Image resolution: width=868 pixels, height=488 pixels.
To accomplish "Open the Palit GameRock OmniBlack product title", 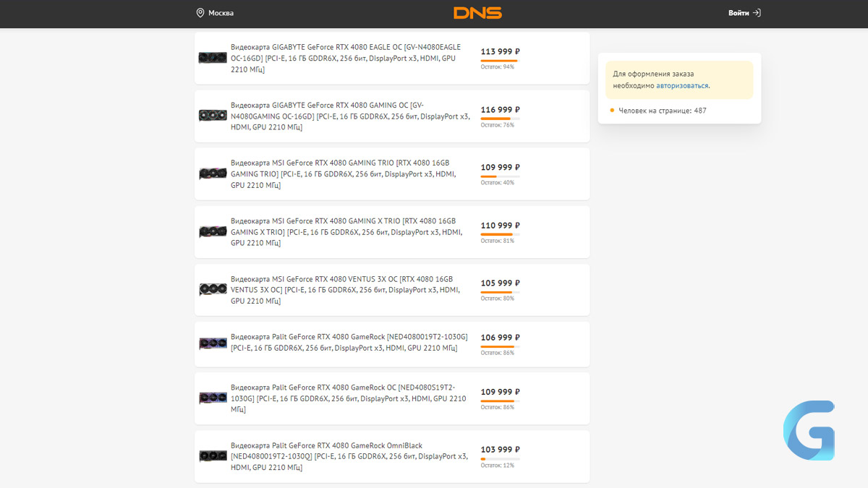I will [x=349, y=456].
